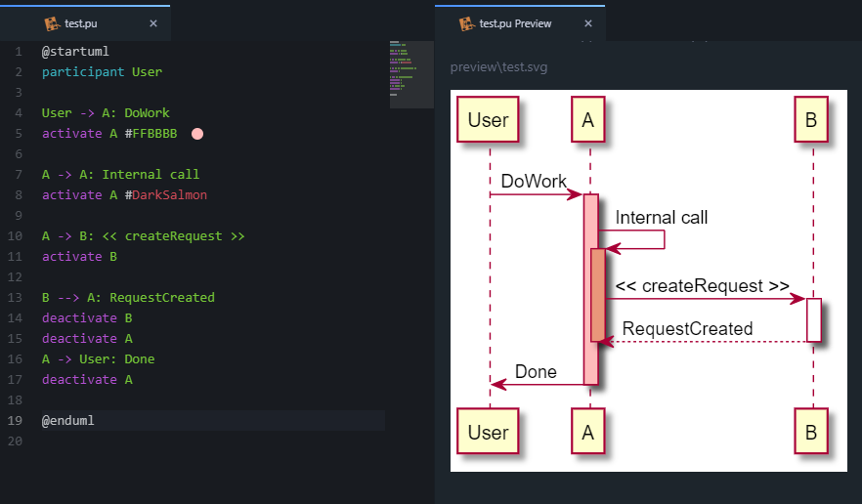Click the preview\test.svg path label

(x=498, y=67)
